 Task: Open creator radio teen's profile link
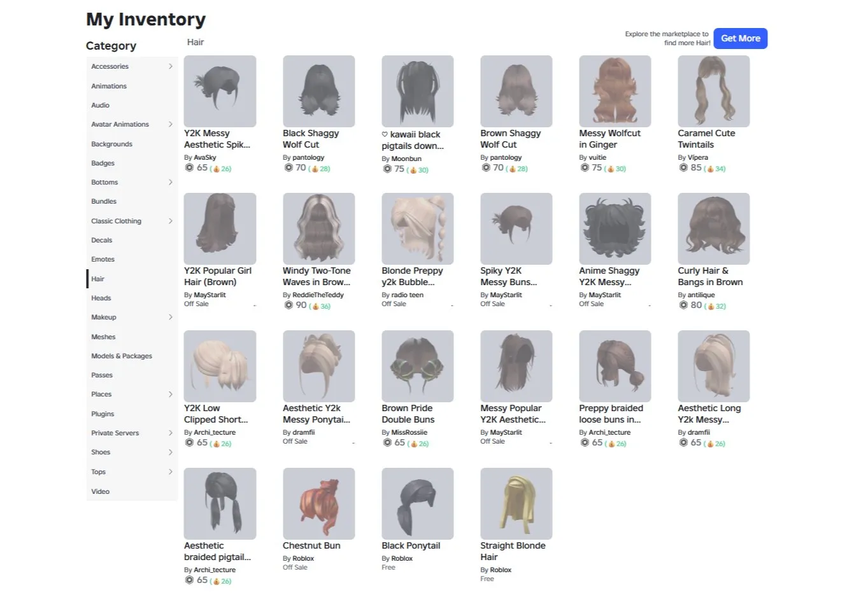[x=408, y=295]
